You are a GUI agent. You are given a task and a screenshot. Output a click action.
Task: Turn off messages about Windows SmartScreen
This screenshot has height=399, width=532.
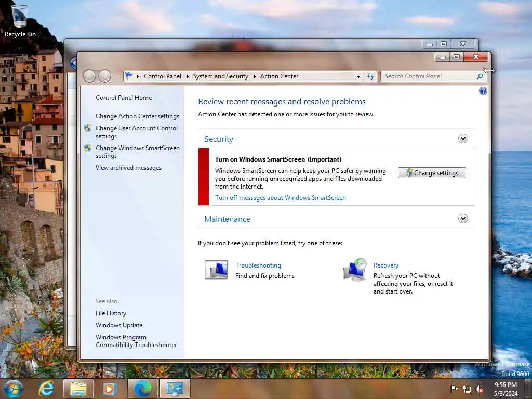coord(280,198)
